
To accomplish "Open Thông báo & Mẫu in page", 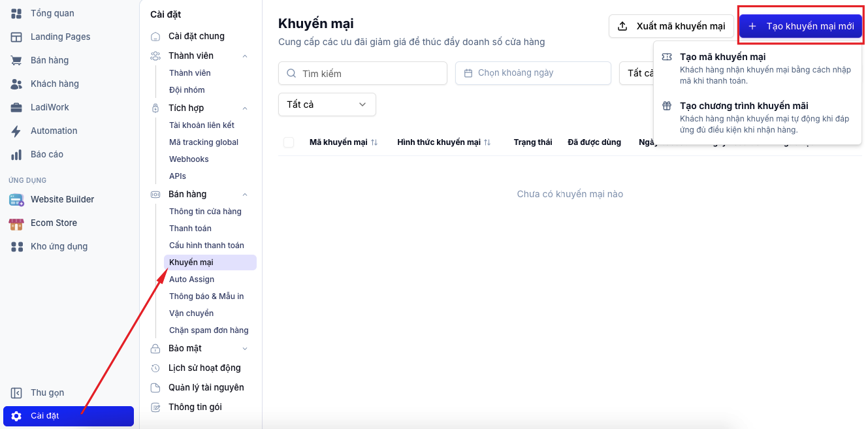I will (206, 296).
